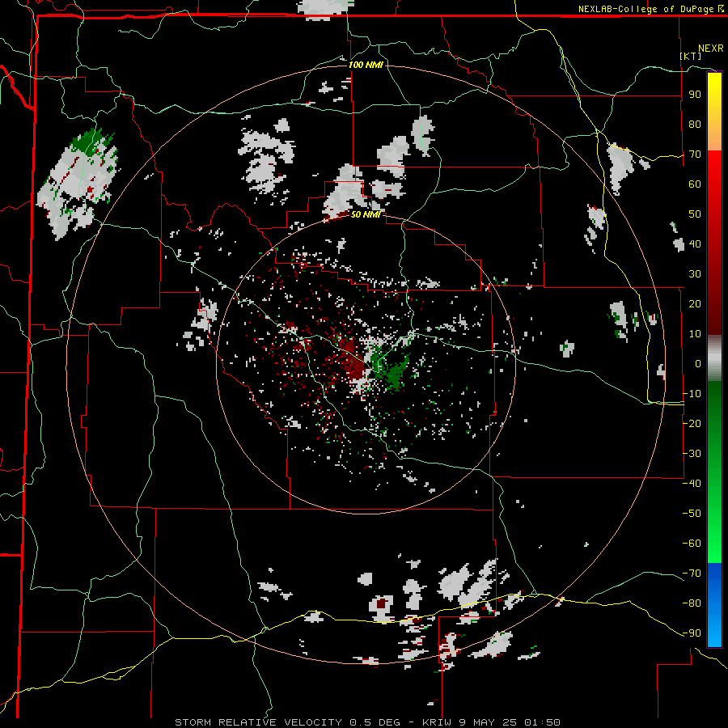Click the Storm Relative Velocity caption at bottom
The image size is (728, 728).
coord(367,722)
